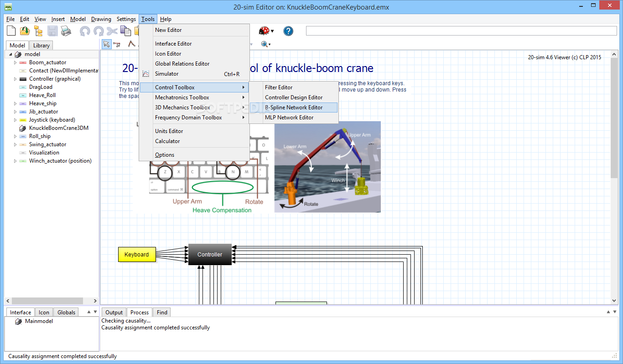
Task: Click the Cut scissors icon
Action: pos(112,31)
